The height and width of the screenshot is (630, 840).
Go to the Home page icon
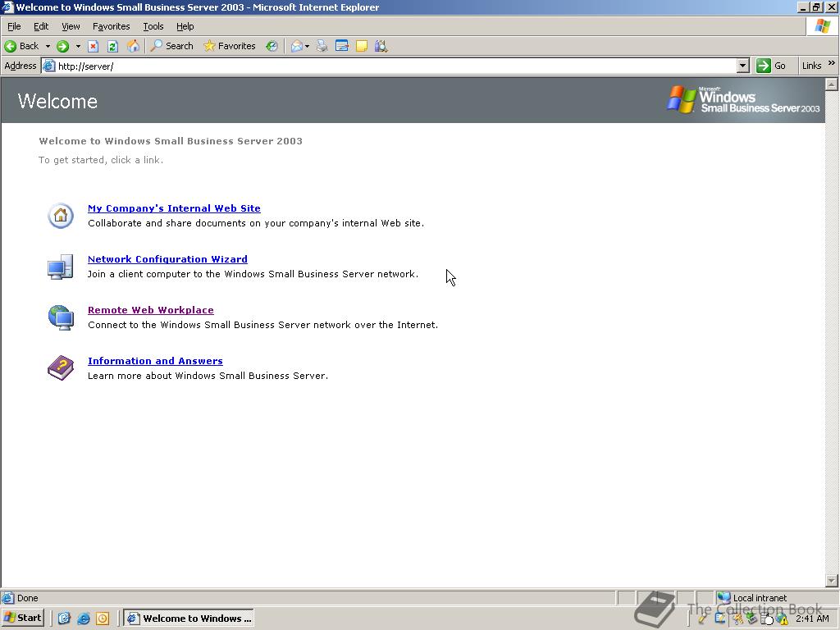pos(133,46)
